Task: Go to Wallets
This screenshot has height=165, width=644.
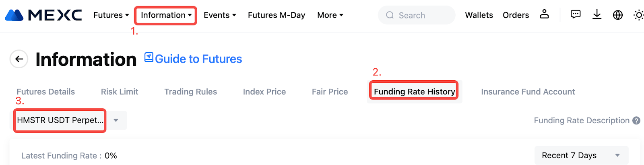Action: [479, 15]
